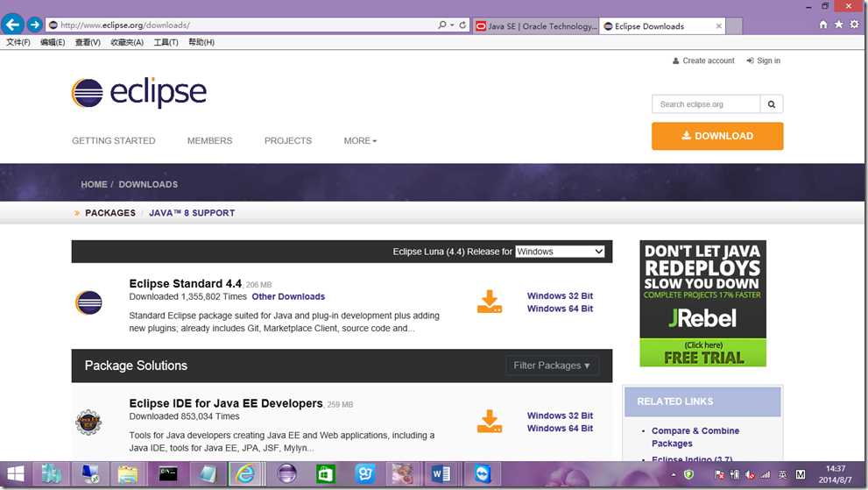Click the Eclipse Standard package logo icon
This screenshot has height=490, width=868.
click(88, 302)
